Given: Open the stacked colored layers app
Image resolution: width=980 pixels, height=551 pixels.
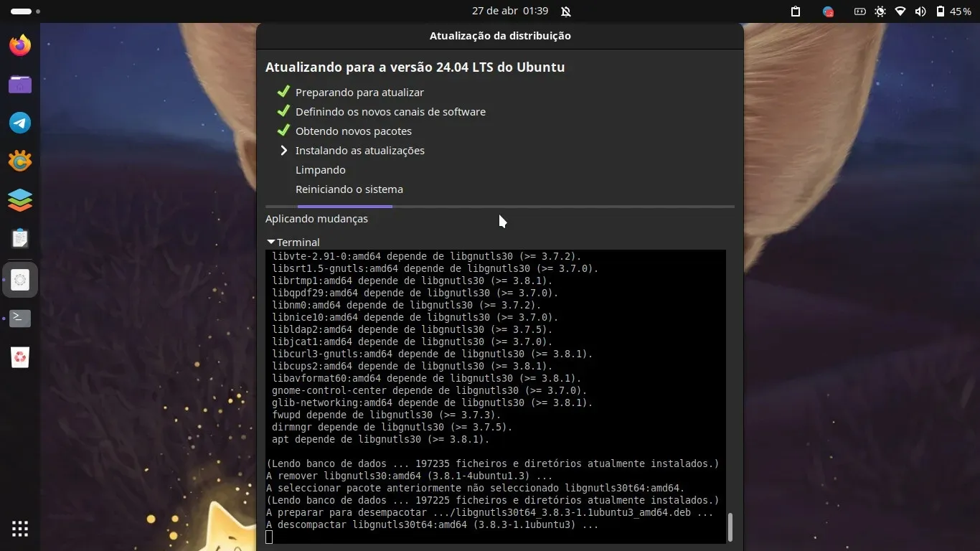Looking at the screenshot, I should click(x=20, y=200).
